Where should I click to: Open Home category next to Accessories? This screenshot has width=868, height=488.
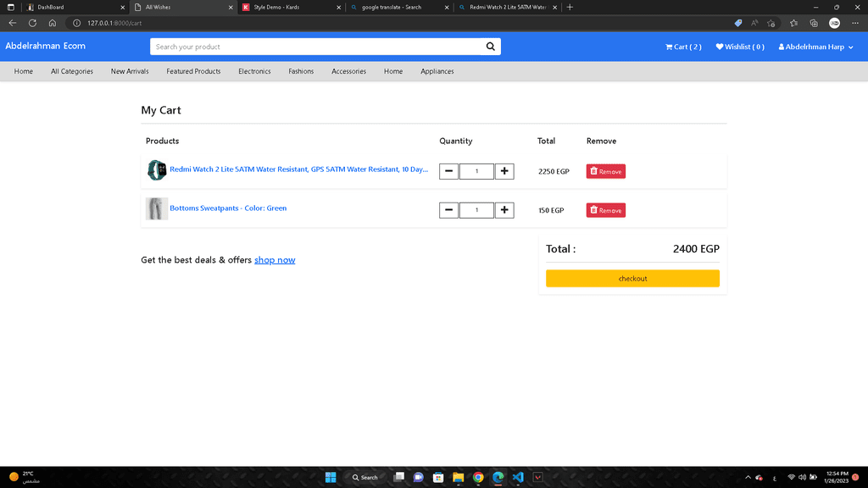(393, 71)
